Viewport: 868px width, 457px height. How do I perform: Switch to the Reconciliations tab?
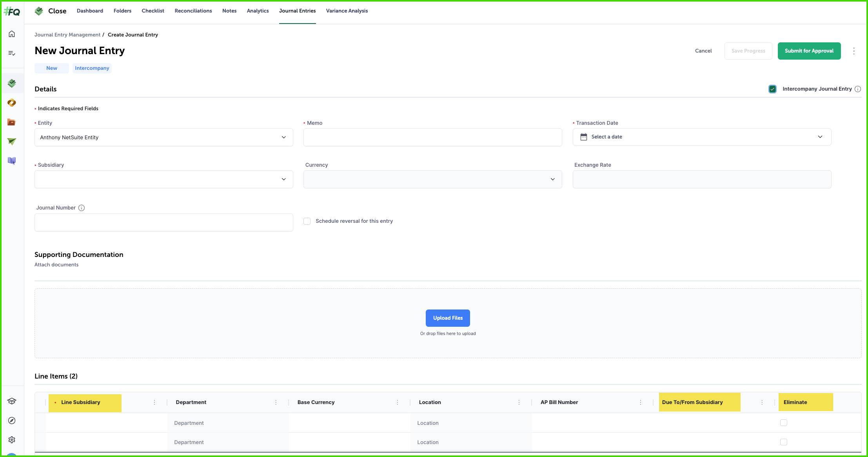(x=193, y=11)
